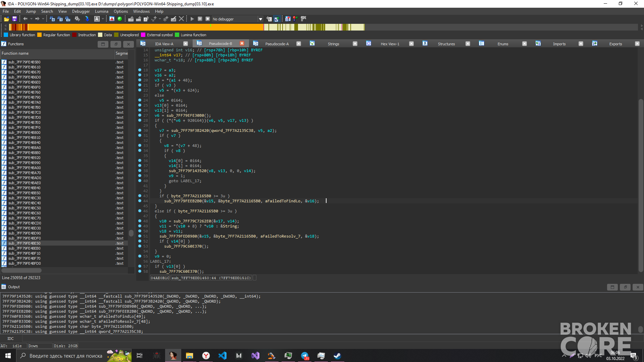
Task: Click the traffic light breakpoint icon
Action: coord(295,19)
